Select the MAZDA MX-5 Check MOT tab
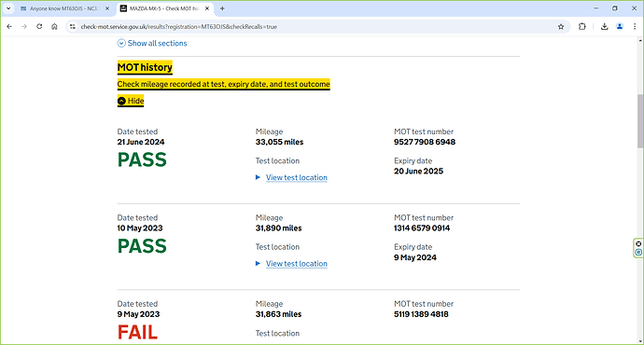Viewport: 644px width, 345px height. click(x=165, y=8)
